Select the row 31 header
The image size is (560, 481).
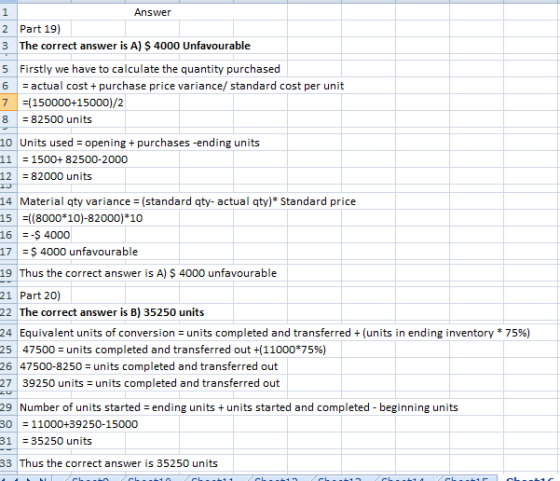click(x=8, y=441)
